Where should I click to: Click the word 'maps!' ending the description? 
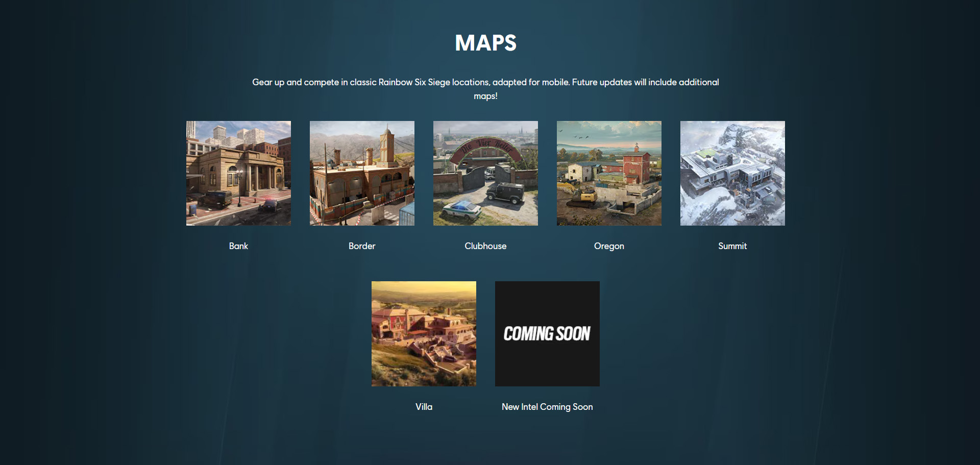tap(485, 96)
